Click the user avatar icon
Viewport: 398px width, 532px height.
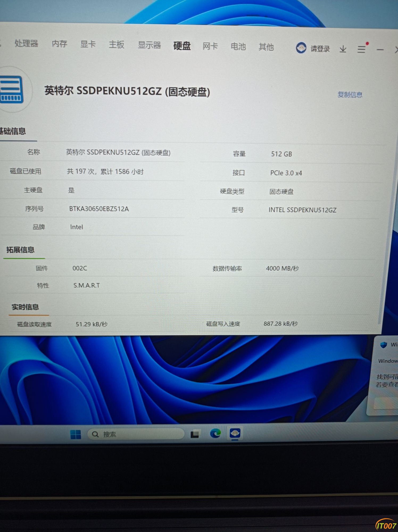click(x=301, y=48)
